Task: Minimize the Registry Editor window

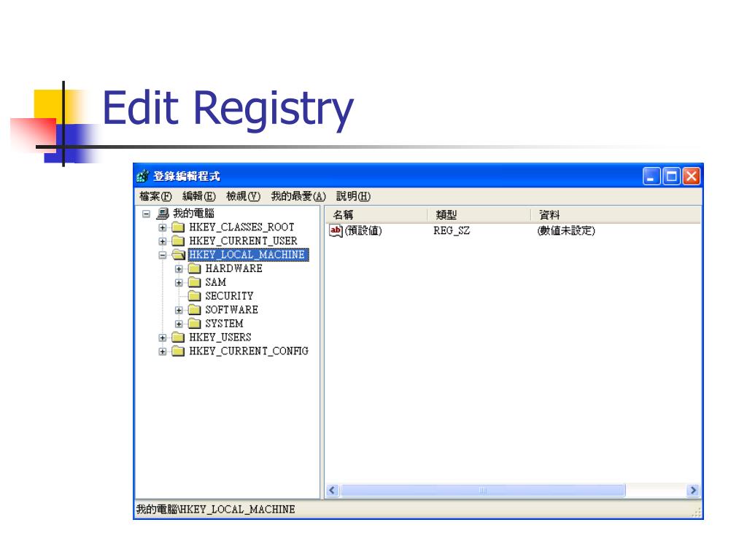Action: click(651, 176)
